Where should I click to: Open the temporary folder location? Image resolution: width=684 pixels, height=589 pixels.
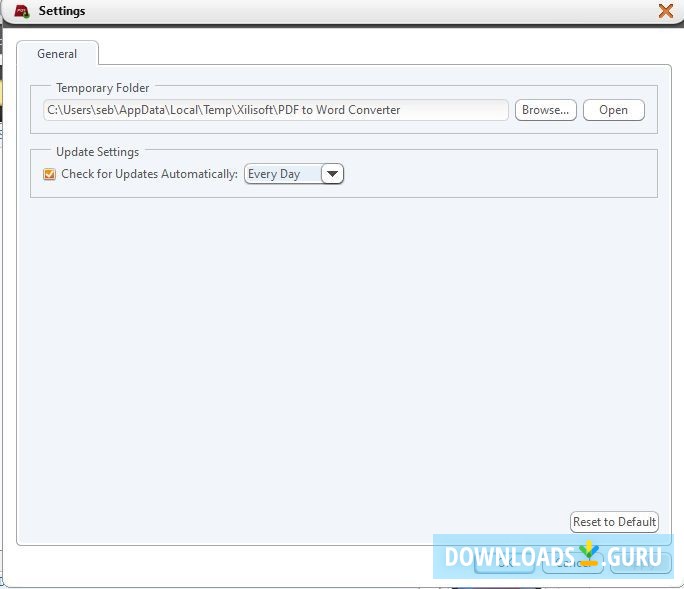[x=613, y=110]
